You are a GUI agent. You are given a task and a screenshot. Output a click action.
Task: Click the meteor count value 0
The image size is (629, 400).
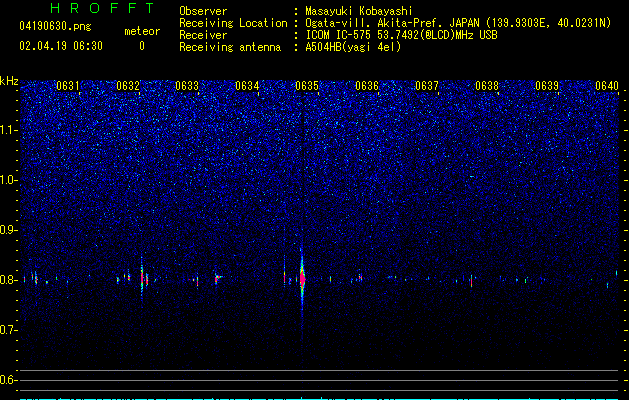click(x=142, y=46)
